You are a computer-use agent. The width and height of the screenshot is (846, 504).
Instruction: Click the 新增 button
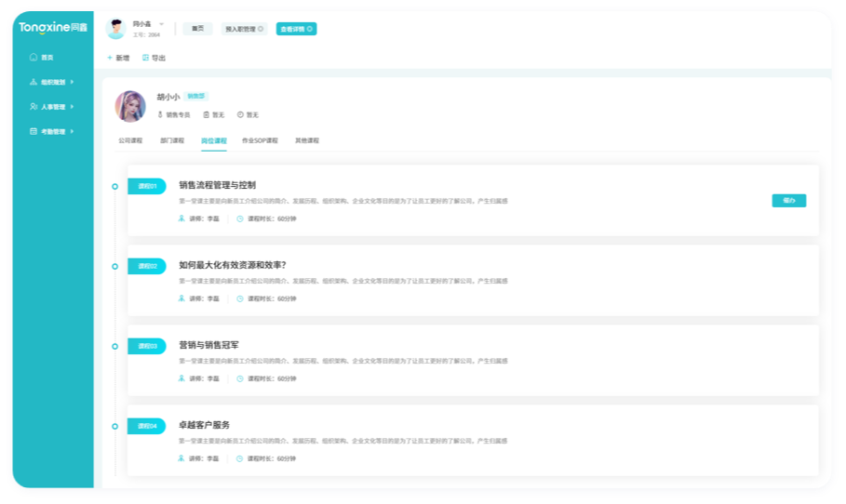tap(118, 58)
